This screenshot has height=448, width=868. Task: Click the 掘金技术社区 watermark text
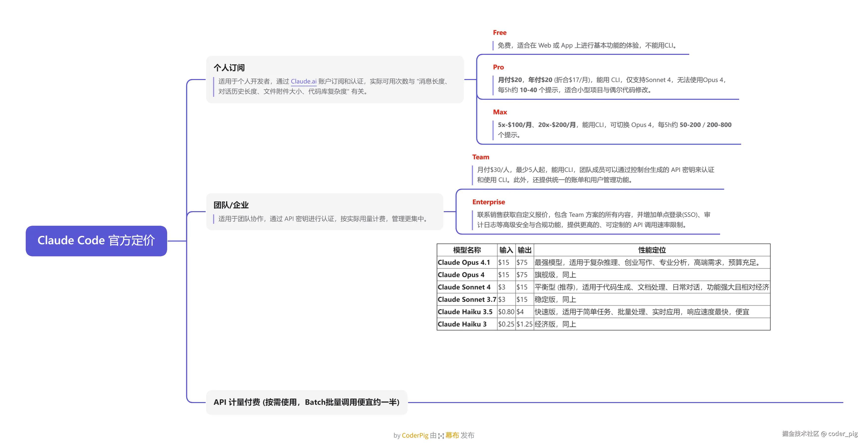[800, 433]
